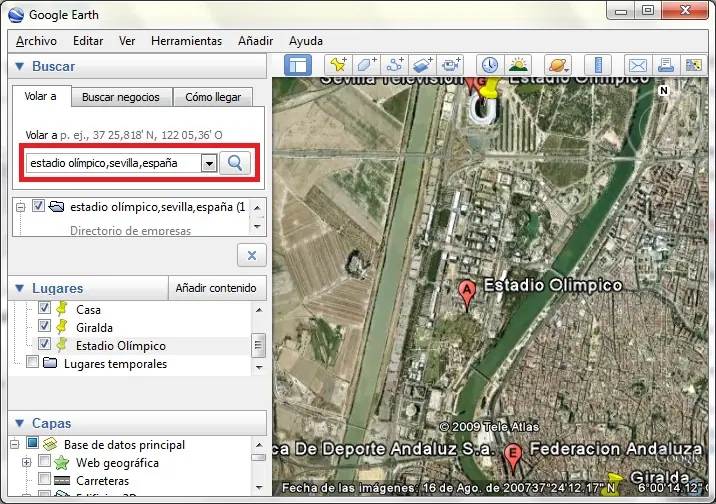Record a tour camera icon
This screenshot has width=716, height=504.
pyautogui.click(x=451, y=65)
